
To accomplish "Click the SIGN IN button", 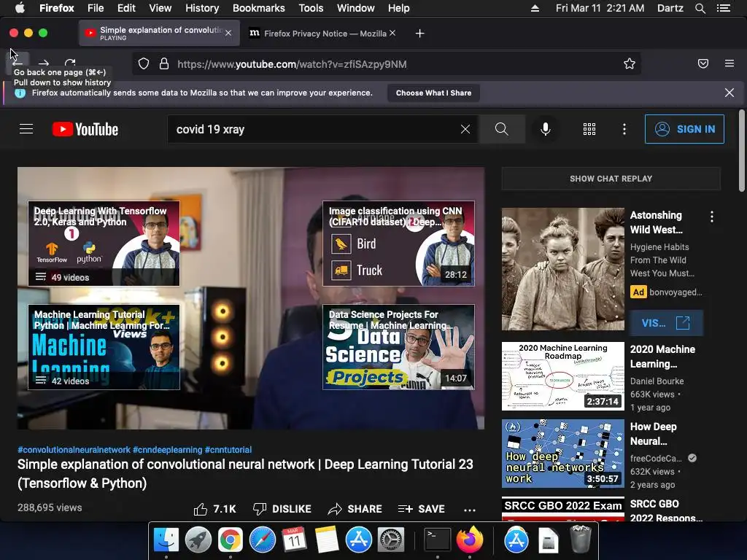I will (x=684, y=129).
